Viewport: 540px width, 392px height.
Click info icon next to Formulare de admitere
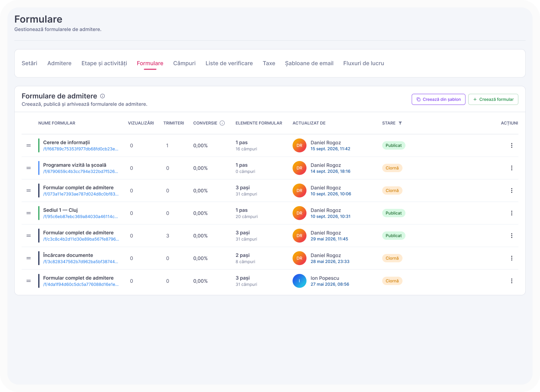[103, 96]
